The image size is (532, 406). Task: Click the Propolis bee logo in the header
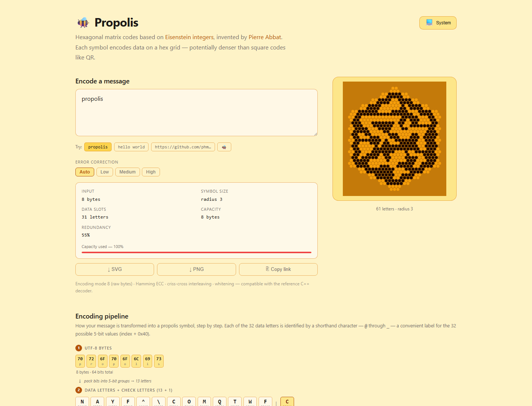coord(83,23)
